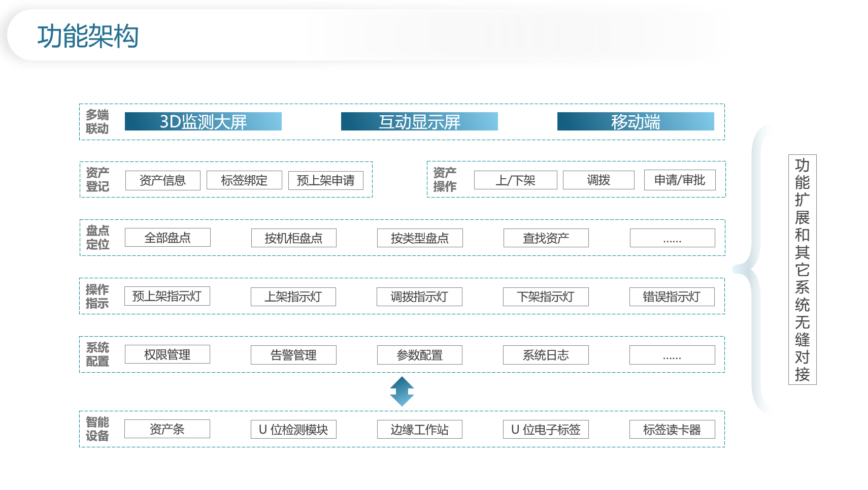Viewport: 868px width, 490px height.
Task: Click the blue double-headed vertical arrow
Action: (402, 391)
